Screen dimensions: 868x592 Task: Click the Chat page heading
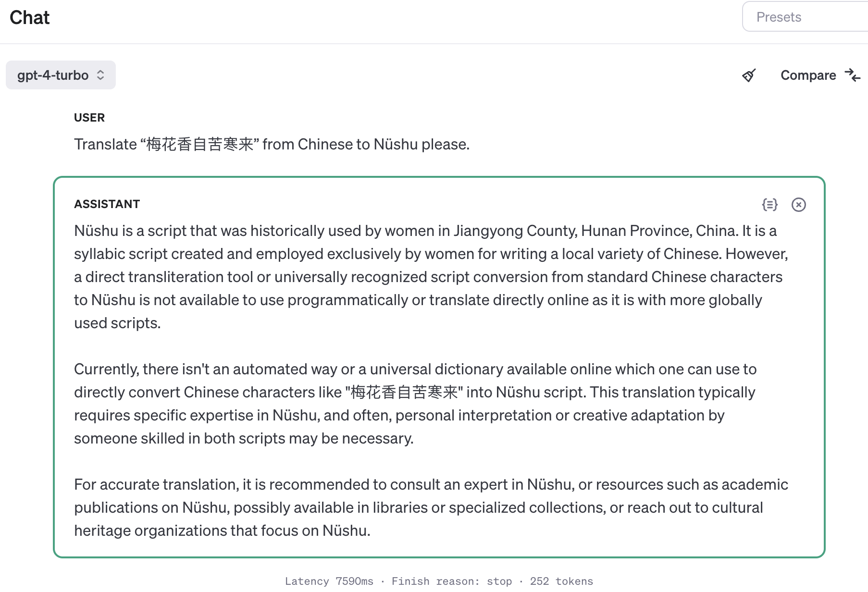30,18
